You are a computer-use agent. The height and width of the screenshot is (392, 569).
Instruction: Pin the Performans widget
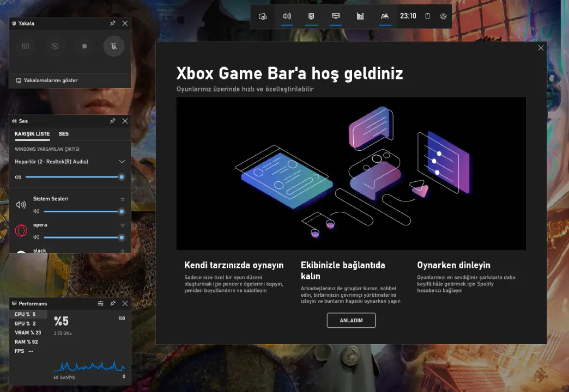(x=112, y=303)
